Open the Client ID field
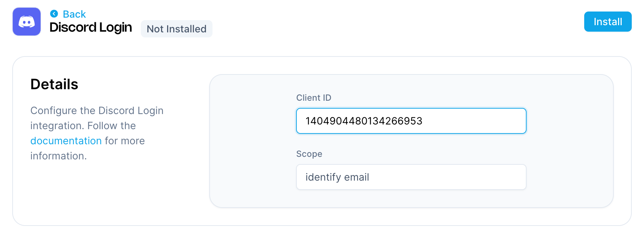 click(x=411, y=121)
